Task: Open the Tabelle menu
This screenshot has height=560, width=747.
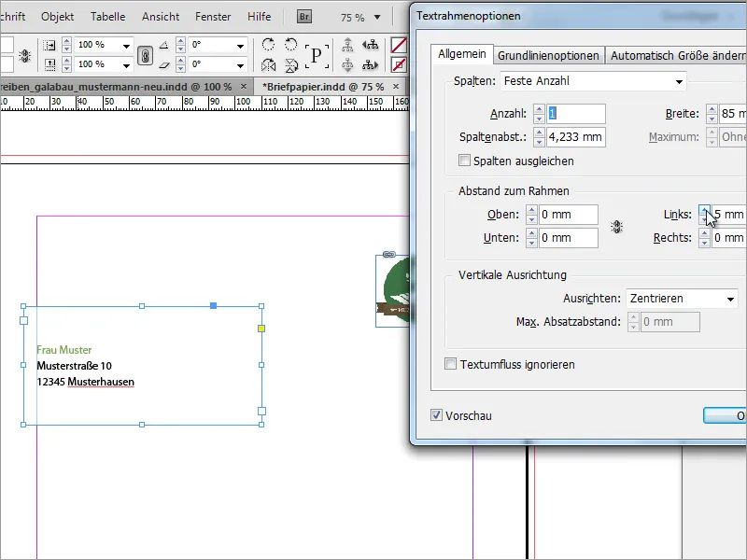Action: point(108,17)
